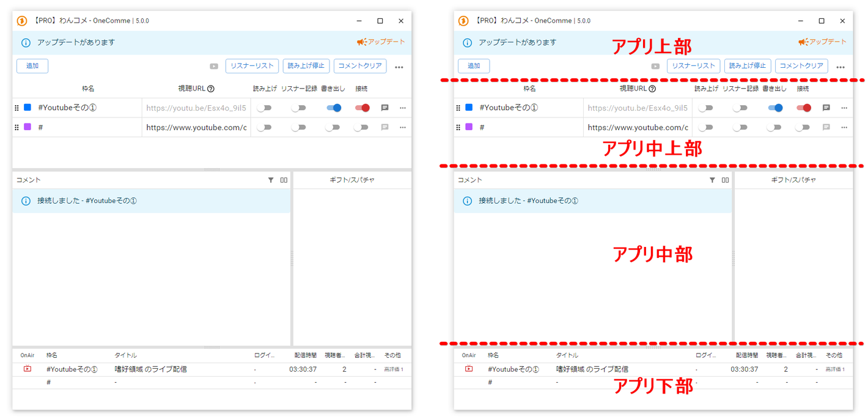Open the comment icon for #Youtubeその① in the left window

coord(384,108)
